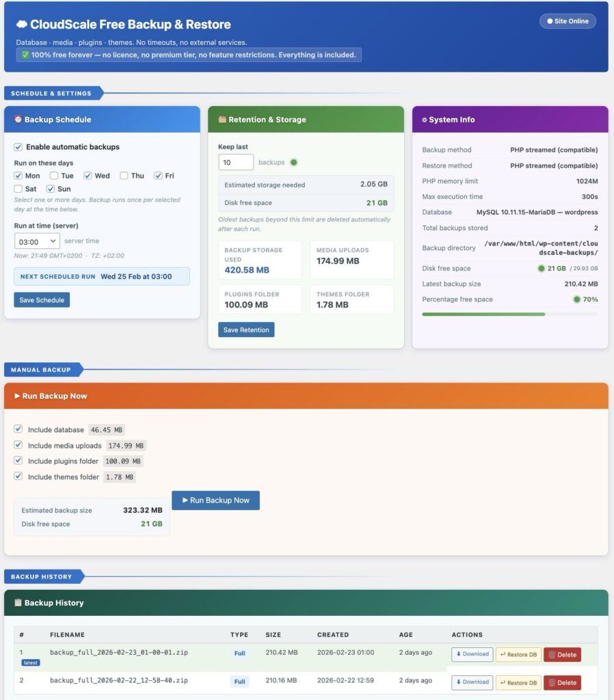This screenshot has height=700, width=614.
Task: Open the 03:00 run time dropdown
Action: 37,241
